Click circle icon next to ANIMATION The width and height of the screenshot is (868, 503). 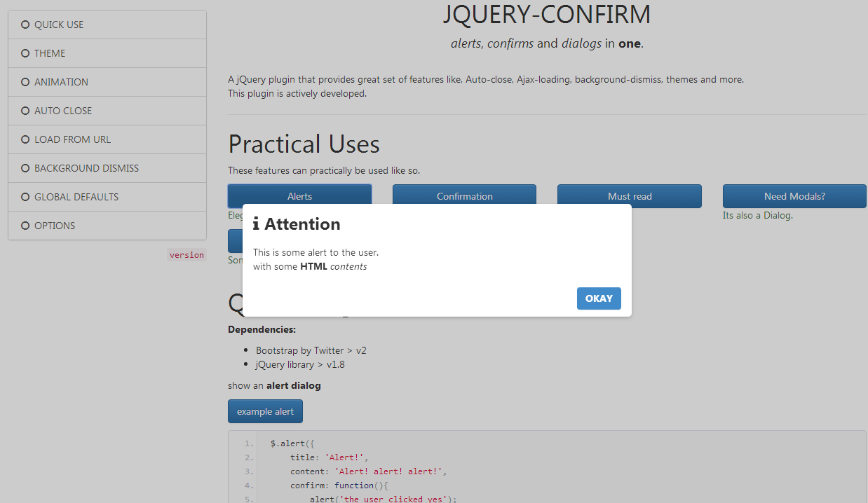(25, 82)
